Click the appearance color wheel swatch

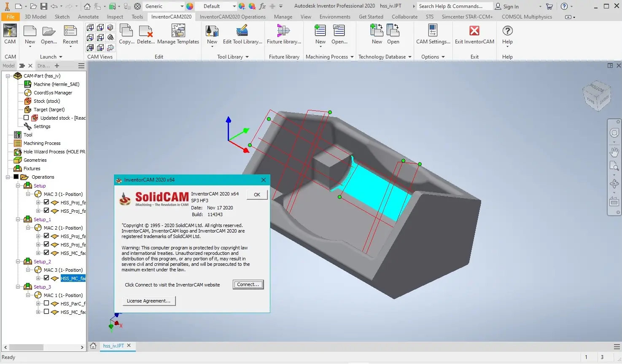[190, 6]
